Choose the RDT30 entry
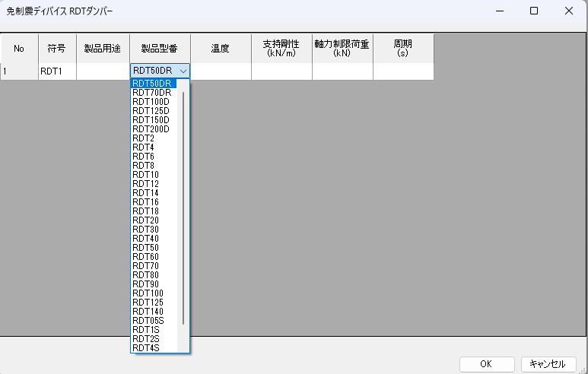The image size is (588, 374). (x=154, y=230)
